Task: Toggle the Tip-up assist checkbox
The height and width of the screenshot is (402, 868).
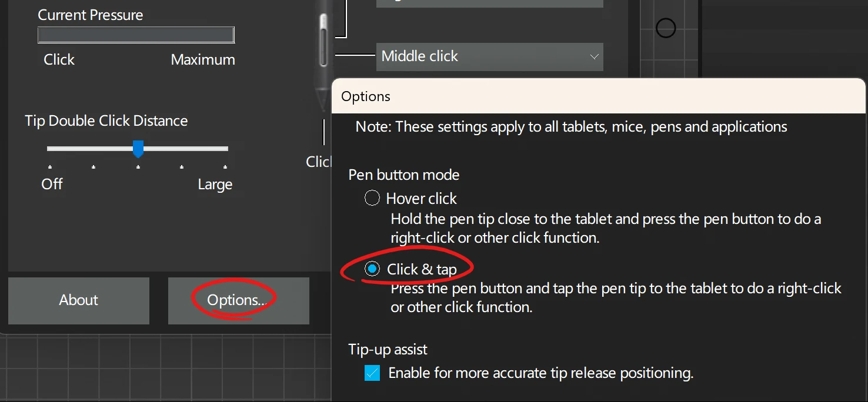Action: (372, 373)
